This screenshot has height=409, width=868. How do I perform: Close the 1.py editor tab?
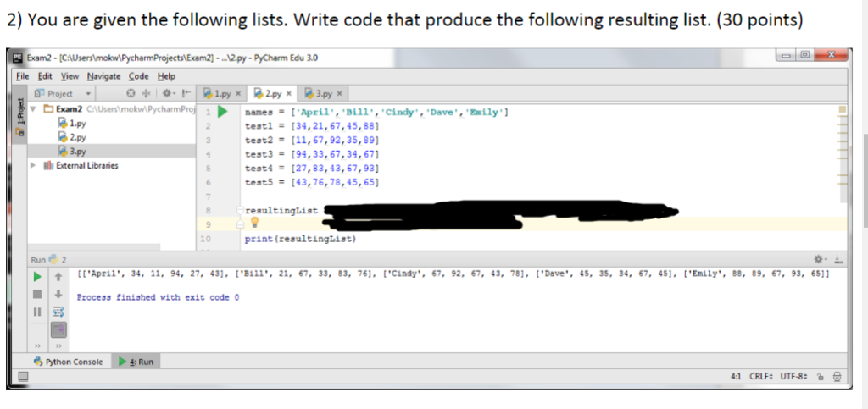[x=238, y=93]
